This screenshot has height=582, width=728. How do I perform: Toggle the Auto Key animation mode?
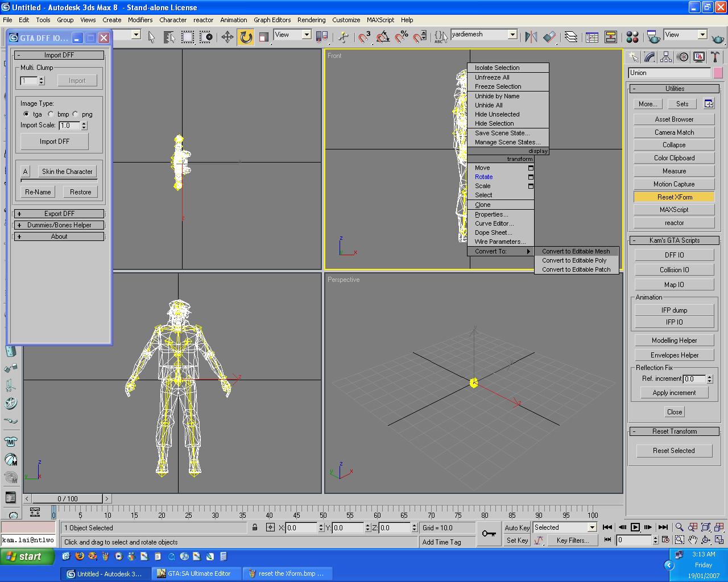[517, 528]
